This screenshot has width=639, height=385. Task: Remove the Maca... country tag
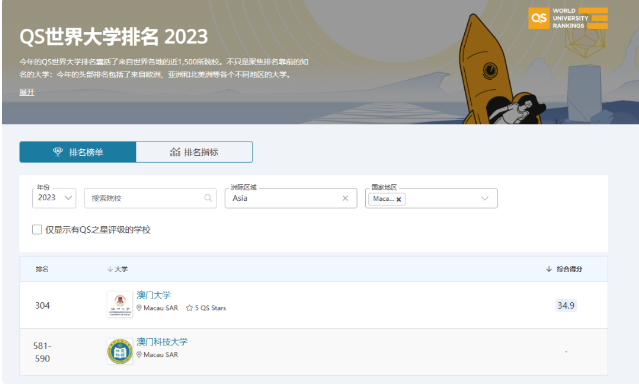(399, 199)
